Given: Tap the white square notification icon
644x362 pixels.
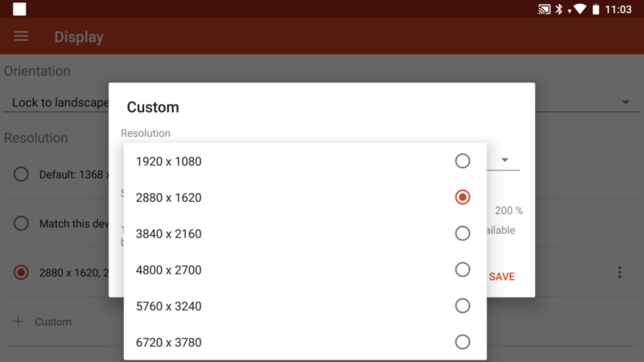Looking at the screenshot, I should [19, 9].
